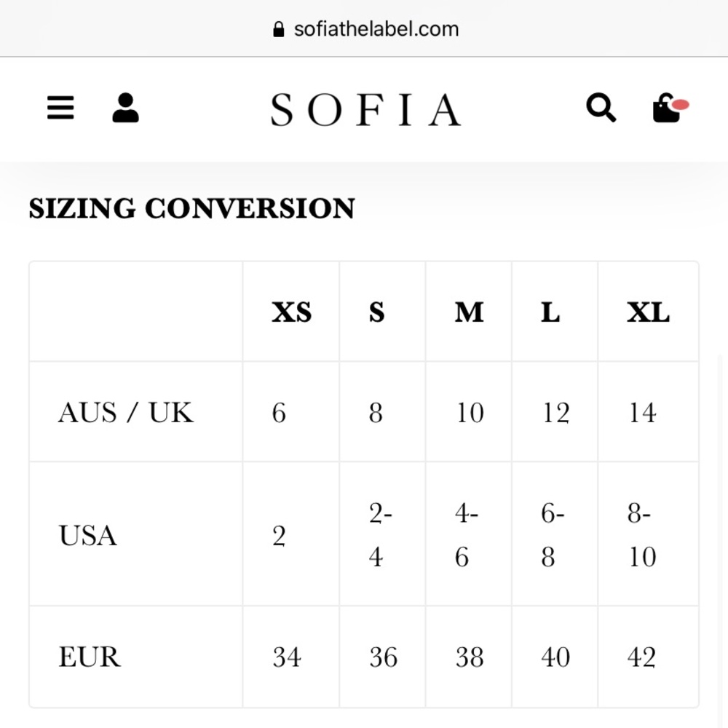The width and height of the screenshot is (728, 728).
Task: Click the EUR row label
Action: 89,657
